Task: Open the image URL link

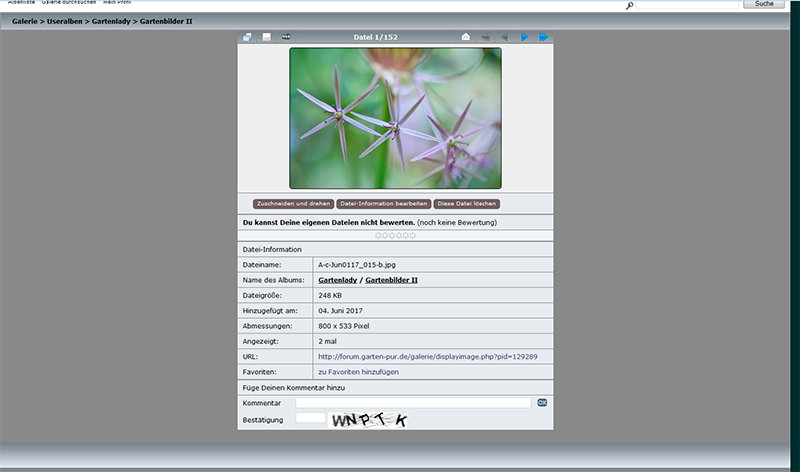Action: [x=428, y=357]
